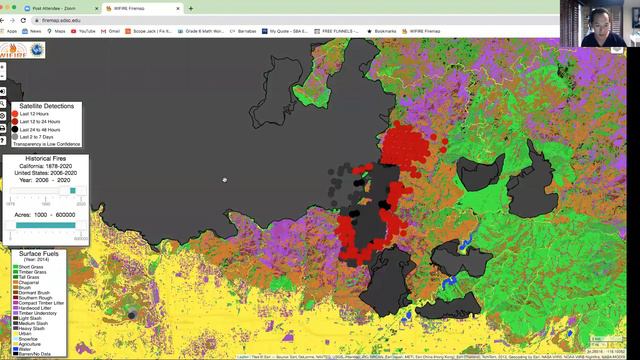
Task: Click the Medium Slash legend entry
Action: coord(31,323)
